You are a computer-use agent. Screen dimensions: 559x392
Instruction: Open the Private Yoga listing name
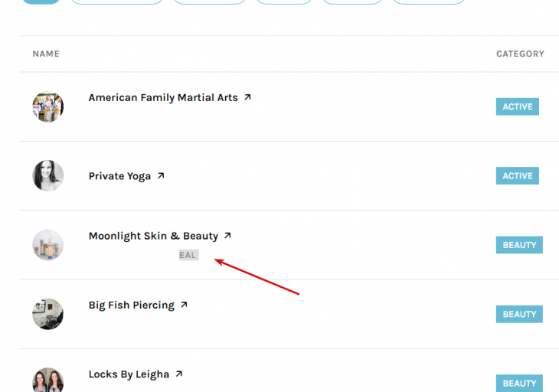click(x=119, y=176)
